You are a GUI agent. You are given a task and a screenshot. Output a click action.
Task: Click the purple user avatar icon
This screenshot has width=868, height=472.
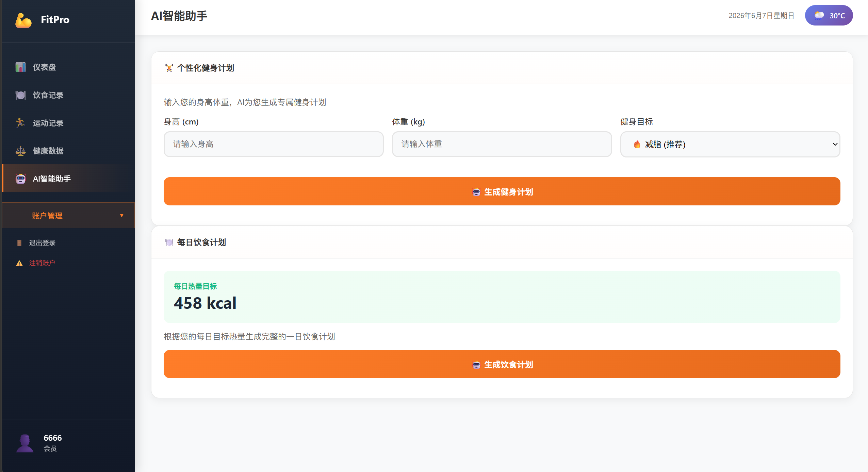pyautogui.click(x=25, y=443)
